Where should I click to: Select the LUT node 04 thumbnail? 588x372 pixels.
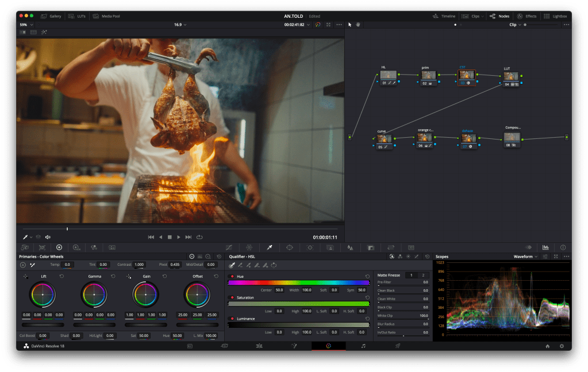click(511, 76)
